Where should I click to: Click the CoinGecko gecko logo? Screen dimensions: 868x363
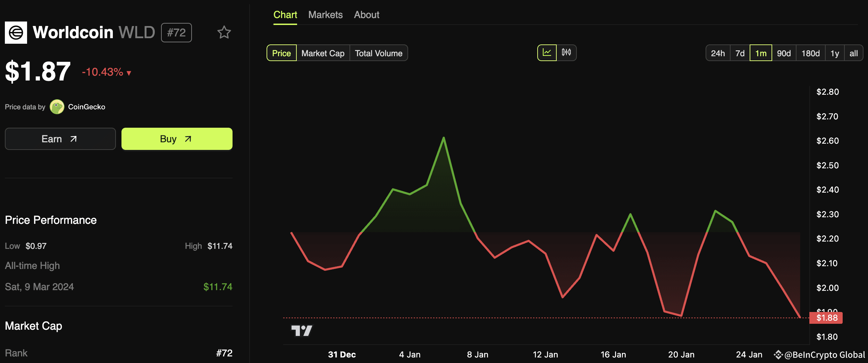click(x=57, y=107)
